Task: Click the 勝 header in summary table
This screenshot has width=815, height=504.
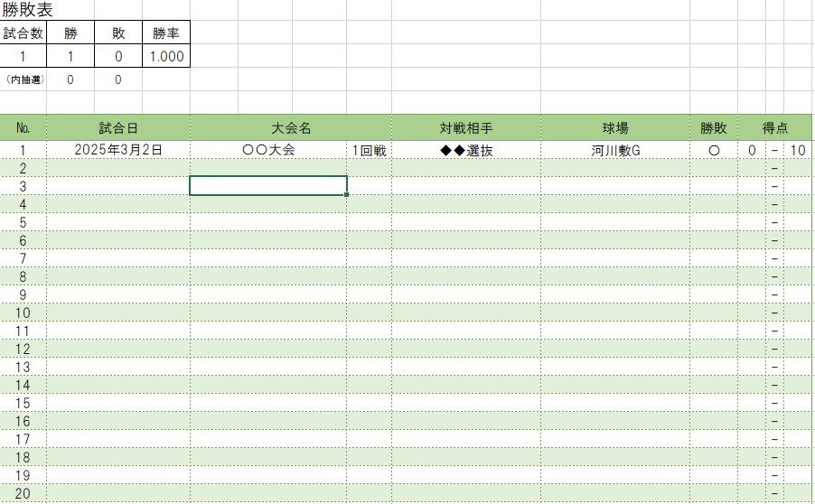Action: (70, 33)
